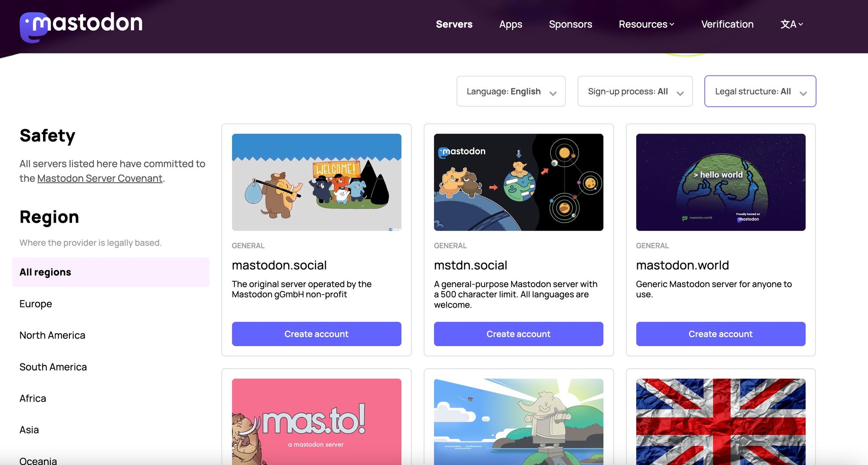Select the All regions filter
Screen dimensions: 868x465
111,272
